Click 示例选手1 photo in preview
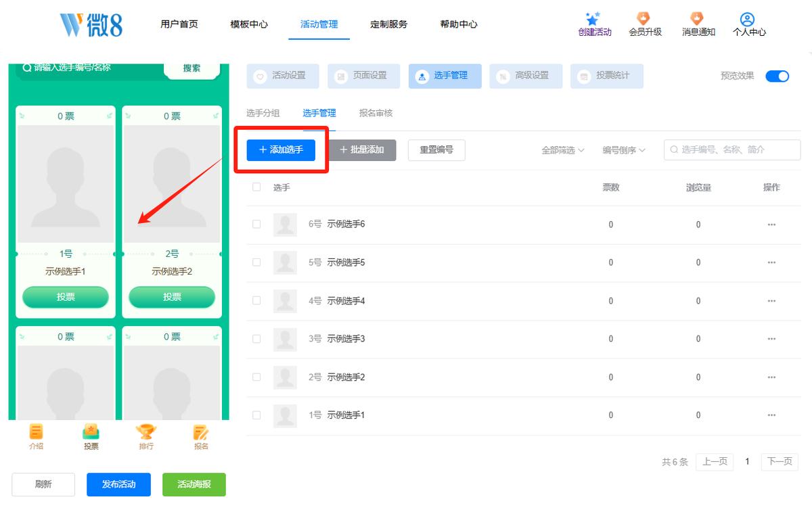Viewport: 812px width, 512px height. (66, 184)
